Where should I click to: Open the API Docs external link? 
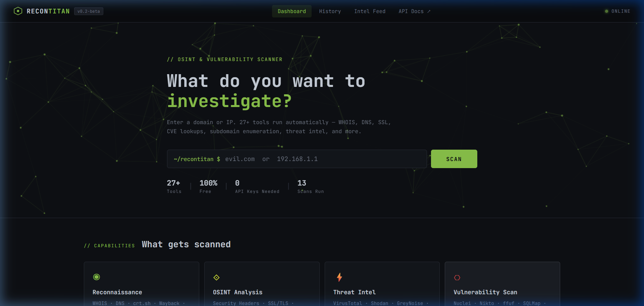(x=415, y=11)
